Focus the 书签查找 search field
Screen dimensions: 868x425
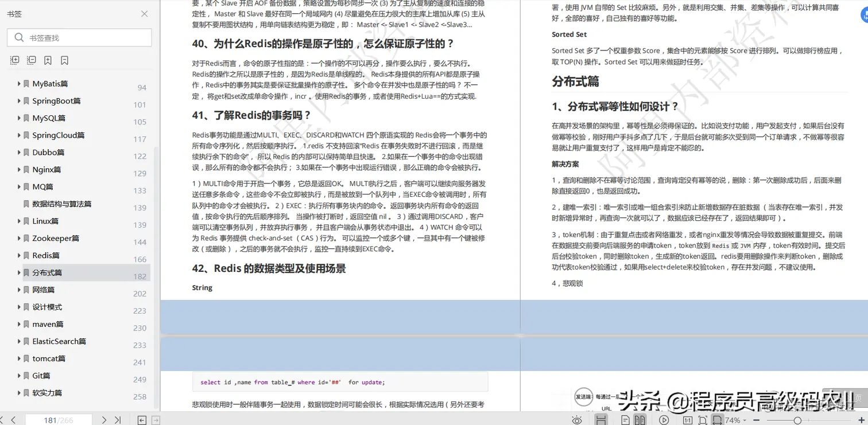pyautogui.click(x=79, y=38)
